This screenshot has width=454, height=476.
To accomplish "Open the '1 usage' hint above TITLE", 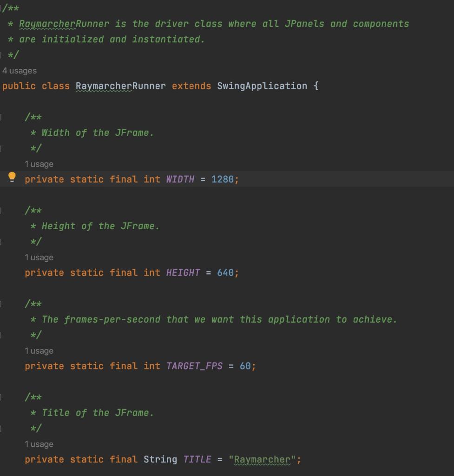I will [39, 444].
